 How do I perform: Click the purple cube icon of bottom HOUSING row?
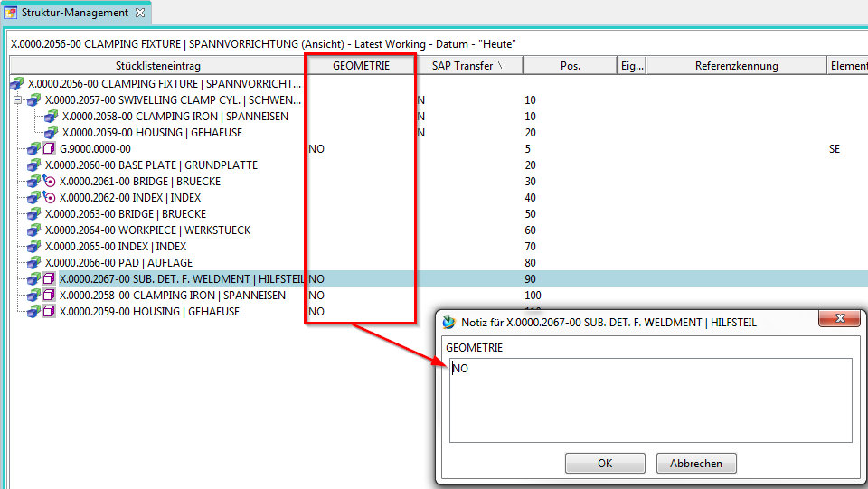point(50,312)
